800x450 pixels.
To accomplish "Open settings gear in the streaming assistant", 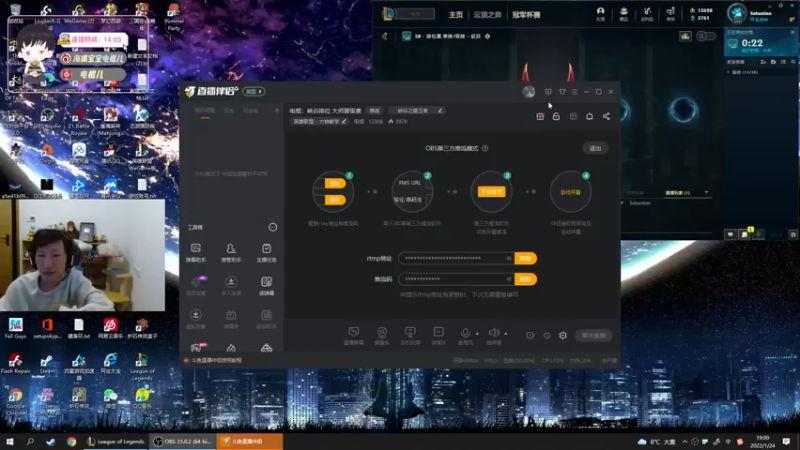I will tap(563, 335).
